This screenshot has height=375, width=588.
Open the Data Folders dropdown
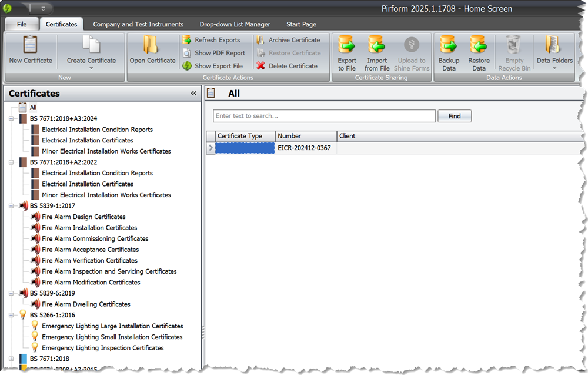pos(554,53)
